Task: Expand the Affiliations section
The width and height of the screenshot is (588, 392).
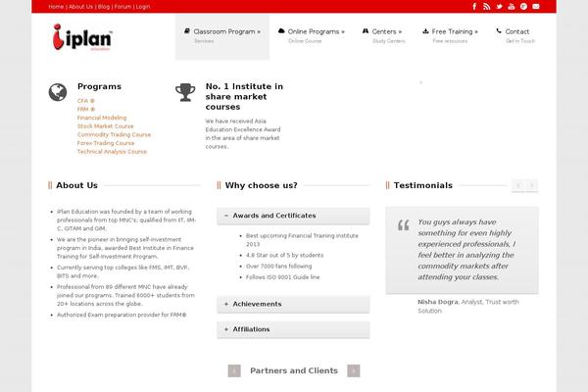Action: pos(293,329)
